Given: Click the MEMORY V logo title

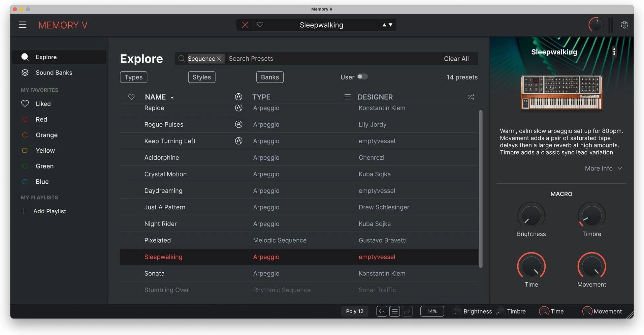Looking at the screenshot, I should point(63,25).
